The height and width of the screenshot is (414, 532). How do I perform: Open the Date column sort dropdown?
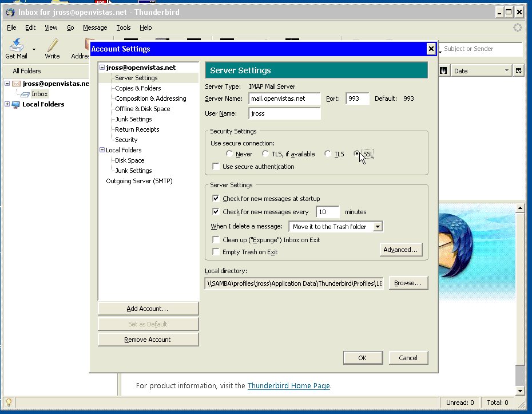tap(507, 70)
